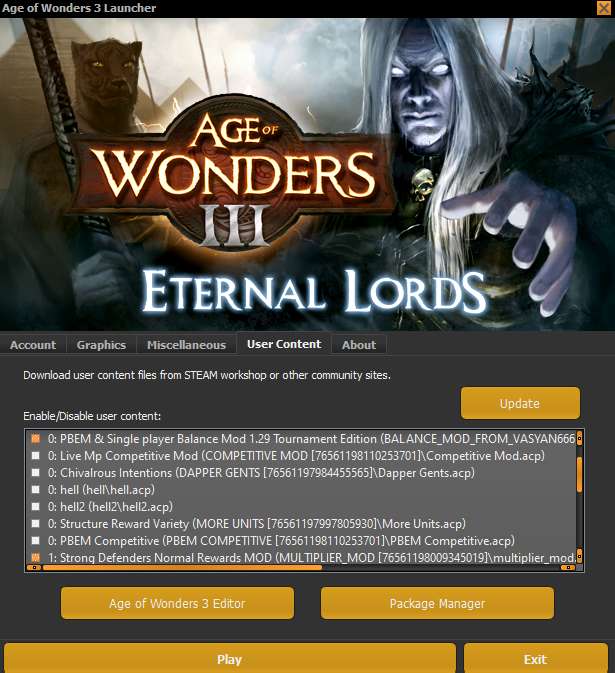Viewport: 615px width, 673px height.
Task: Close the Age of Wonders 3 Launcher window
Action: pos(604,8)
